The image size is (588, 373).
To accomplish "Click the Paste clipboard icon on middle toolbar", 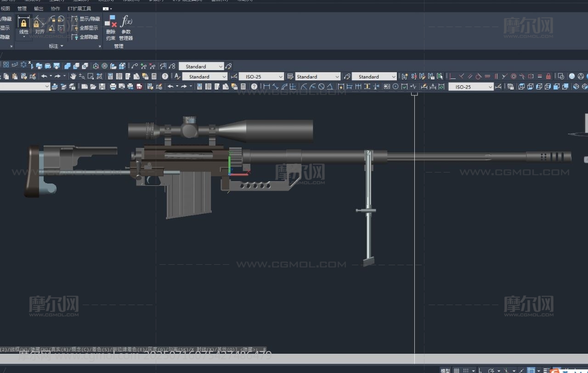I will point(15,76).
